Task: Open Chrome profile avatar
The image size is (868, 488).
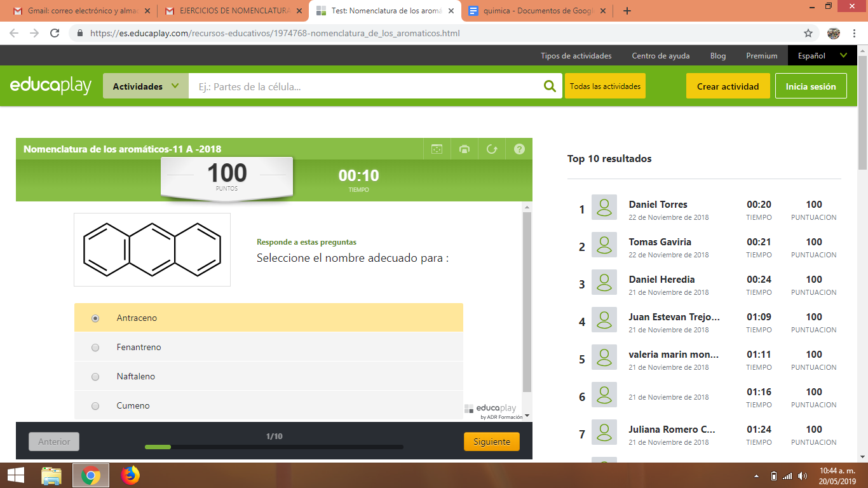Action: [834, 33]
